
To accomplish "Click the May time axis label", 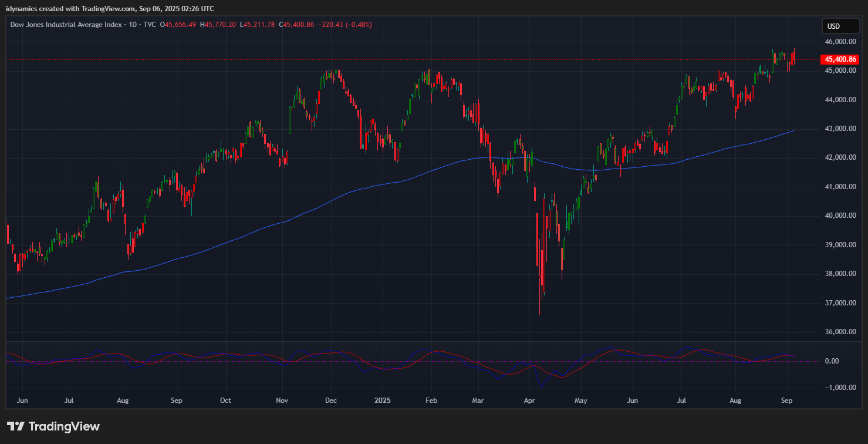I will tap(581, 401).
